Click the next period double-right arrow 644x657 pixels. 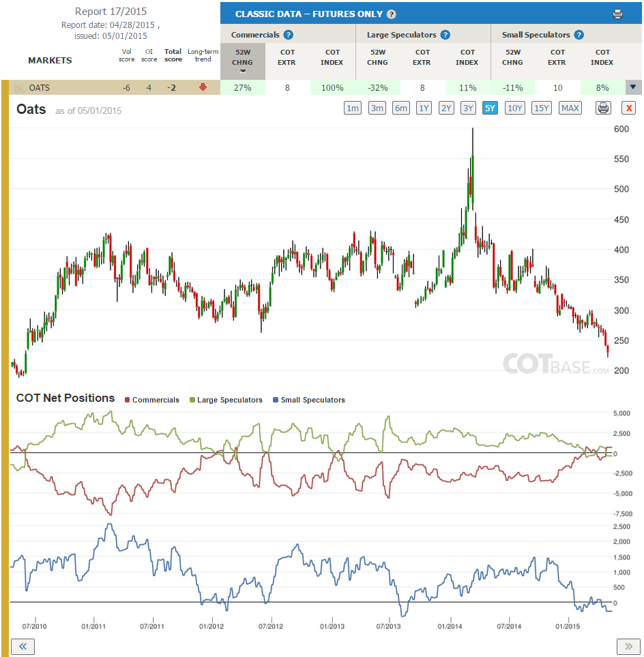[x=628, y=647]
